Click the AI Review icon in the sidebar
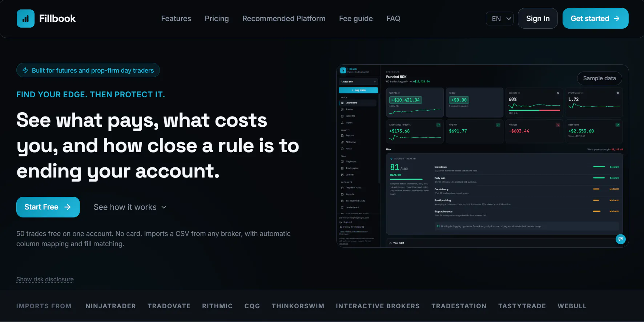Screen dimensions: 644x322 [x=342, y=142]
